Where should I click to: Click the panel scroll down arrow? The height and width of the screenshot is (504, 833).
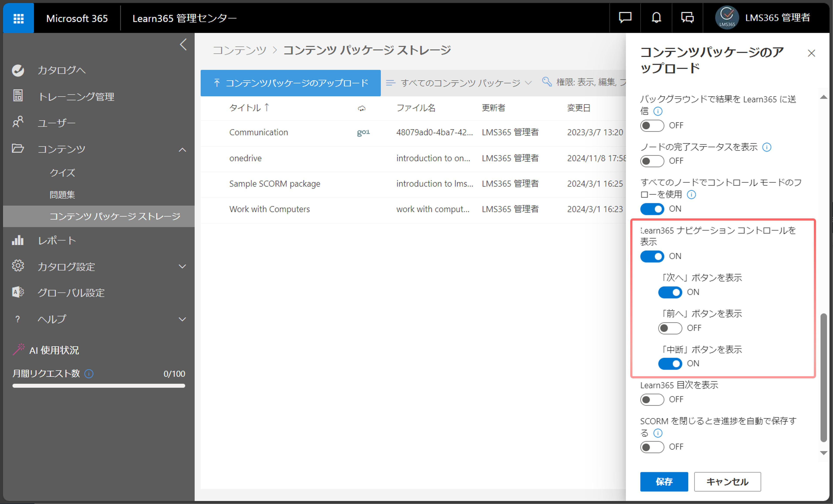(x=824, y=453)
